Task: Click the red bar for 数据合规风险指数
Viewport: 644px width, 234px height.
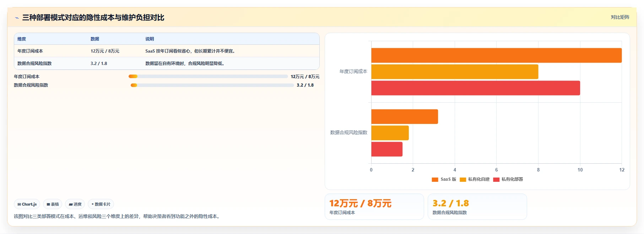Action: click(387, 149)
